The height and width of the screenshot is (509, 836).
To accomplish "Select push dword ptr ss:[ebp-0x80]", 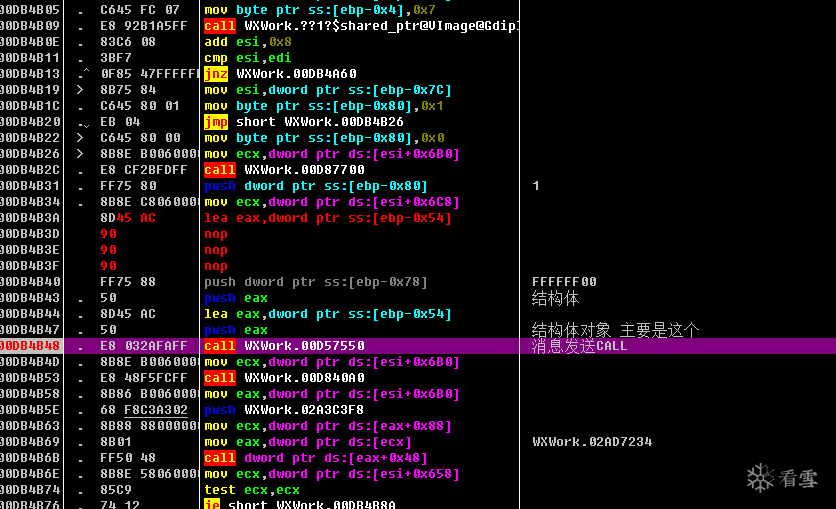I will click(316, 186).
